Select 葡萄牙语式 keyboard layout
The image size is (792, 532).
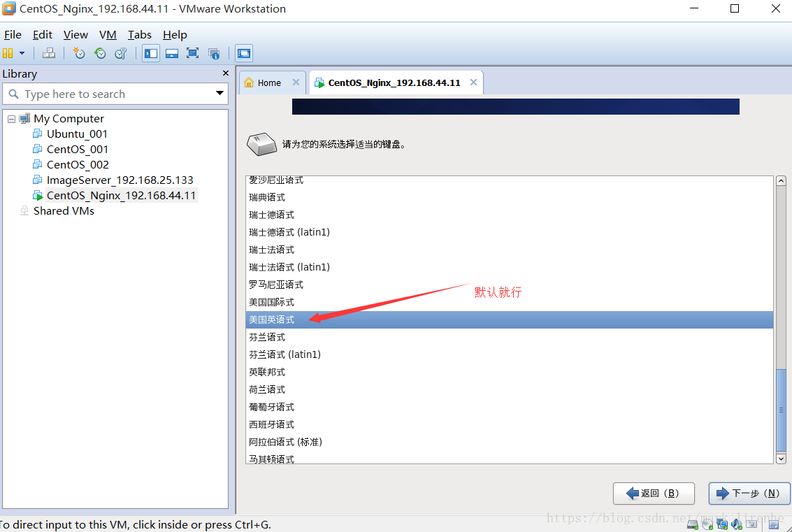point(509,407)
